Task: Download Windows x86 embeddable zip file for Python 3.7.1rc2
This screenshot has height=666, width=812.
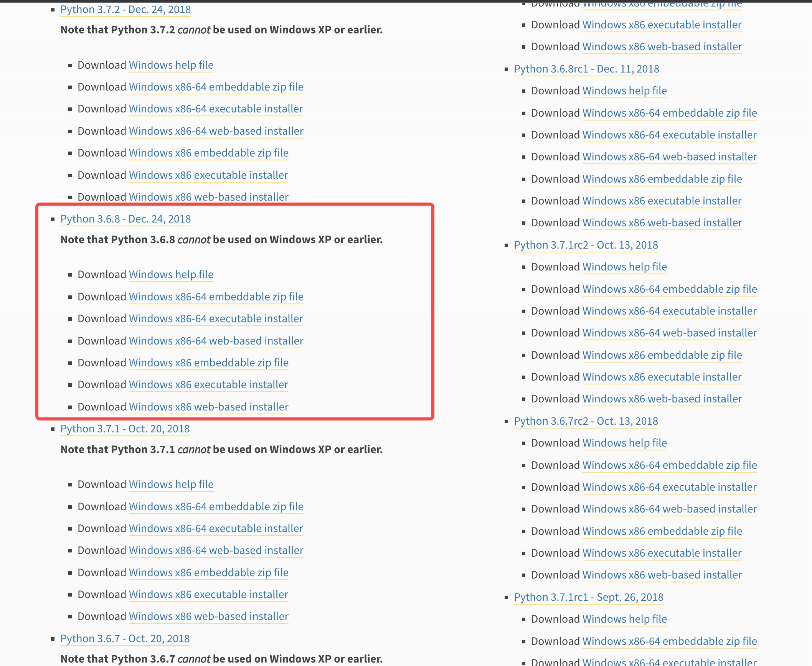Action: pyautogui.click(x=662, y=355)
